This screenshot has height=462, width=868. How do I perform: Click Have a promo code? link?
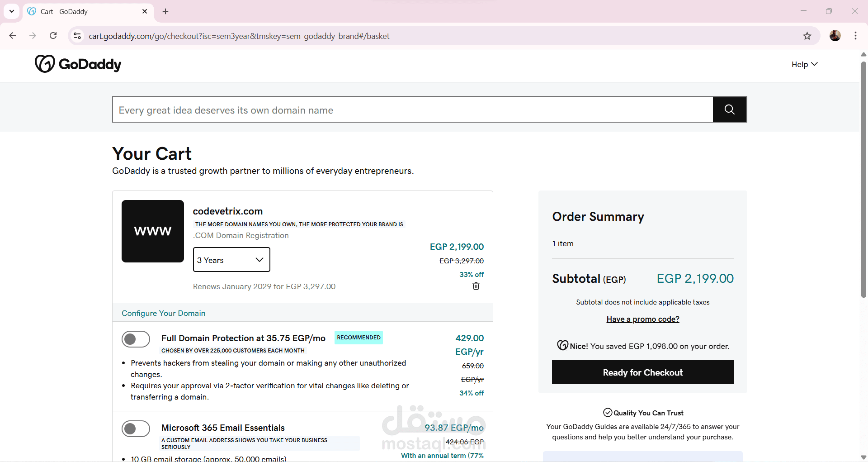coord(643,319)
